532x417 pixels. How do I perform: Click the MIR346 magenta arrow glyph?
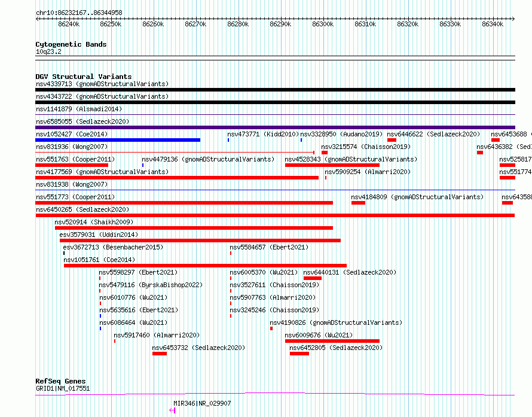click(172, 410)
